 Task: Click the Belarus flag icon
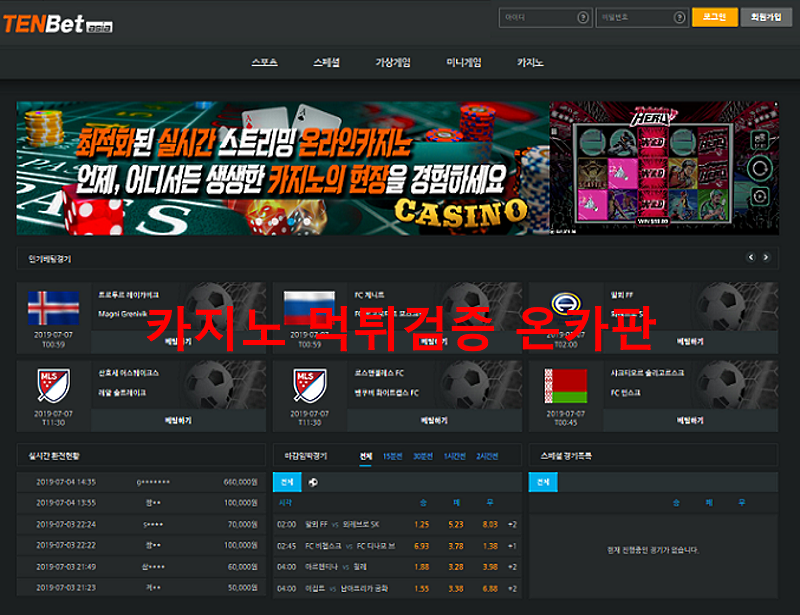[566, 386]
